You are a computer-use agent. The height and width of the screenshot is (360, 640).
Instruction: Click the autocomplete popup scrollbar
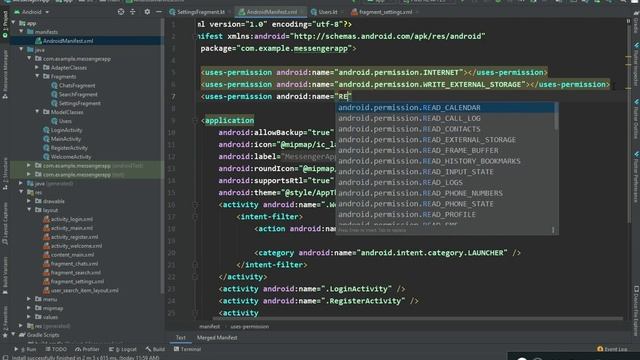click(556, 116)
